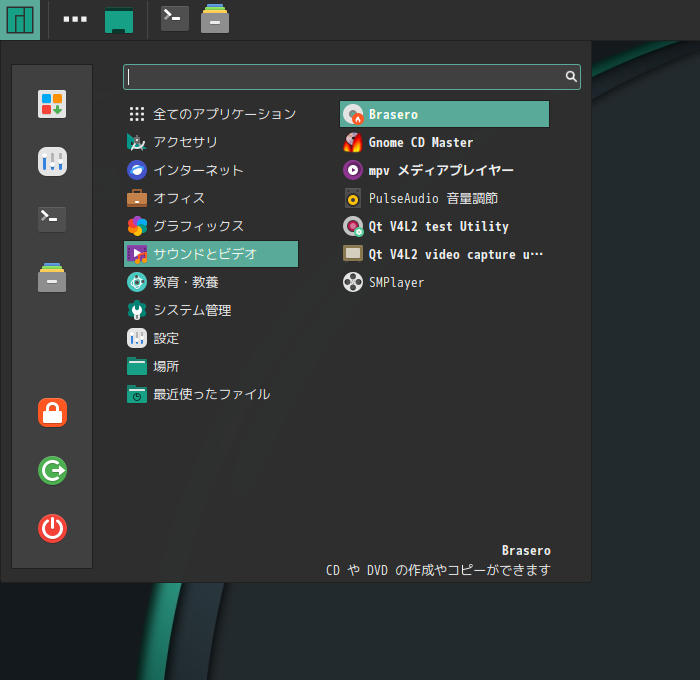Click the PulseAudio speaker icon
700x680 pixels.
click(353, 198)
